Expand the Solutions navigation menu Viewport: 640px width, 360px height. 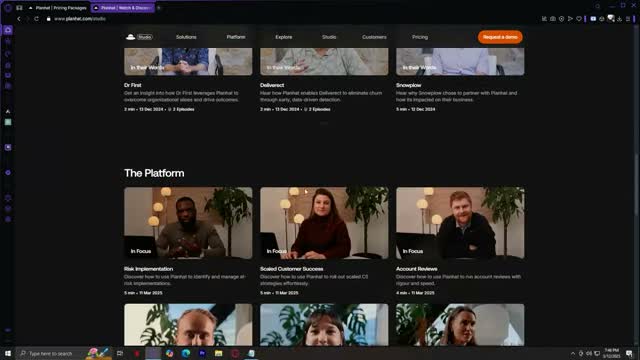pos(186,37)
